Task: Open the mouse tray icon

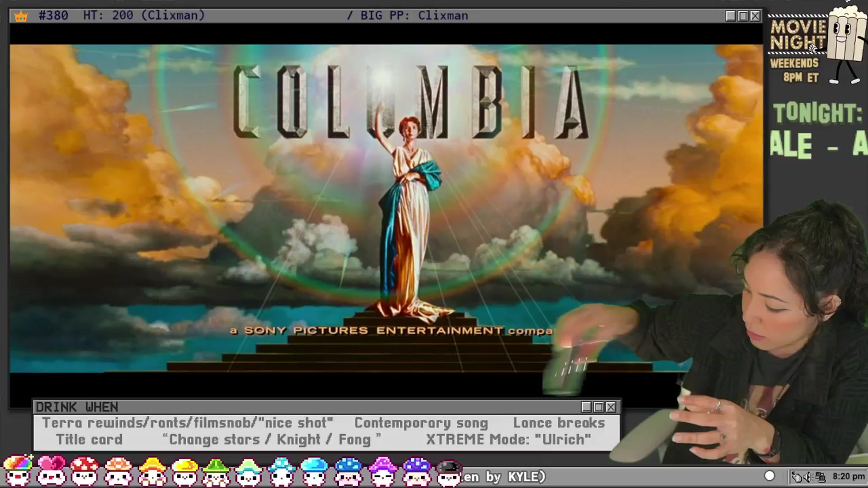Action: (x=797, y=476)
